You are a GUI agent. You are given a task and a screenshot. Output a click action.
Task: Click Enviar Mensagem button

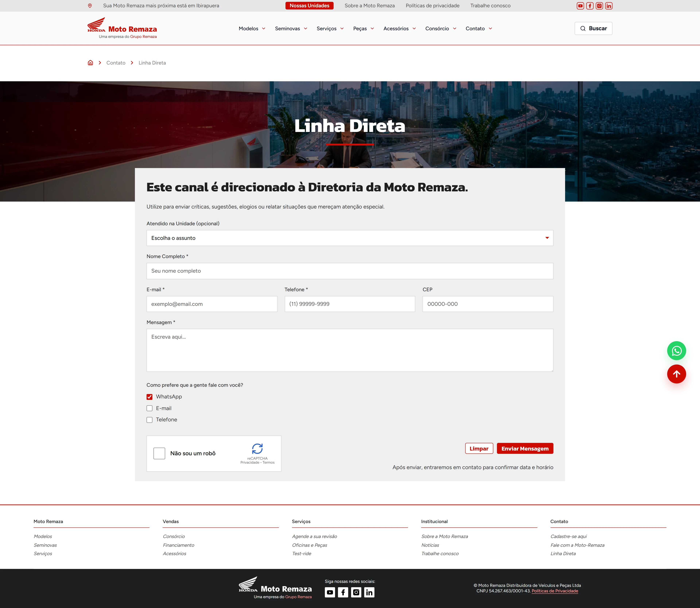525,449
